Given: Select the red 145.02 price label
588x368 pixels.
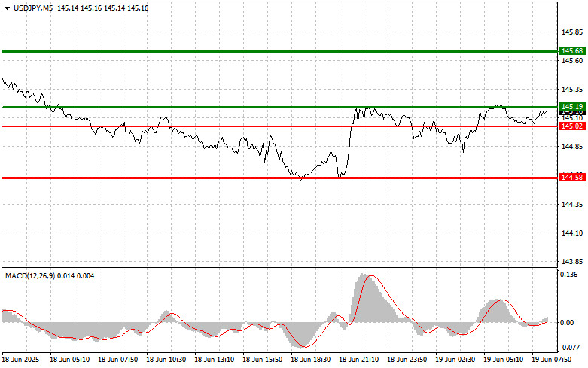Looking at the screenshot, I should (571, 126).
